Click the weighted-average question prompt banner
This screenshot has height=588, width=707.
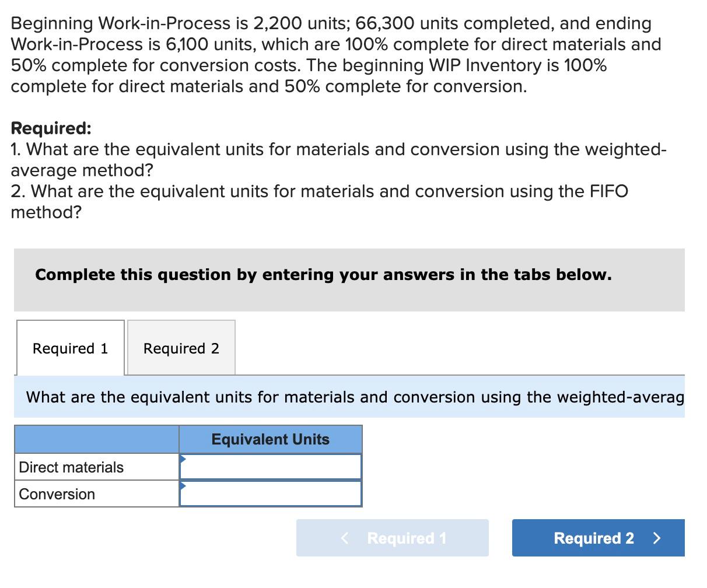tap(350, 397)
